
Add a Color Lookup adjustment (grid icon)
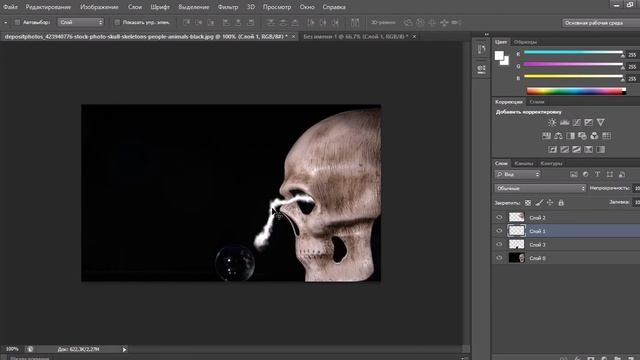click(x=607, y=136)
